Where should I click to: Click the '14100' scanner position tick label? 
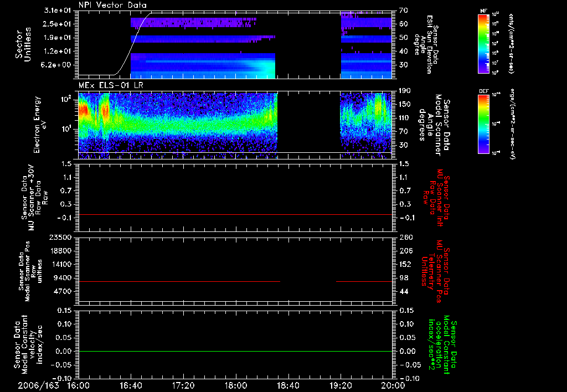click(60, 264)
